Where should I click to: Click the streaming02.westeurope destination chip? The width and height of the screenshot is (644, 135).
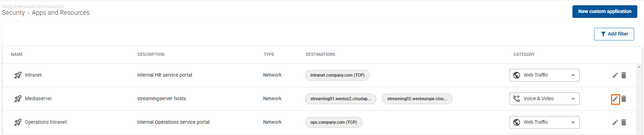(417, 99)
